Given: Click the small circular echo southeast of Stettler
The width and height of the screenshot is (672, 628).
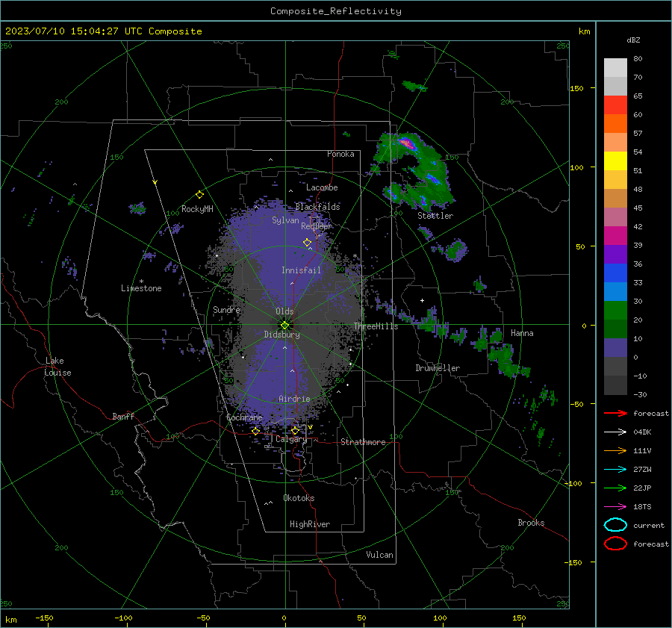Looking at the screenshot, I should [455, 249].
